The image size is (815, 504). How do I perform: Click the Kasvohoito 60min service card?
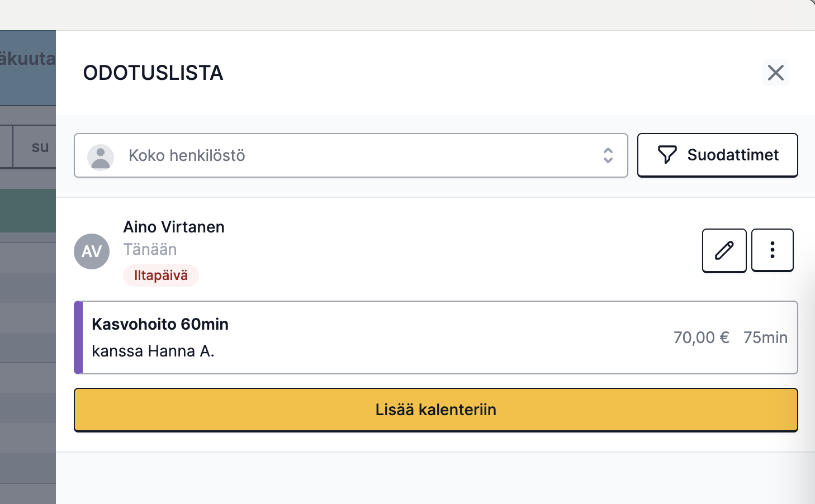435,337
